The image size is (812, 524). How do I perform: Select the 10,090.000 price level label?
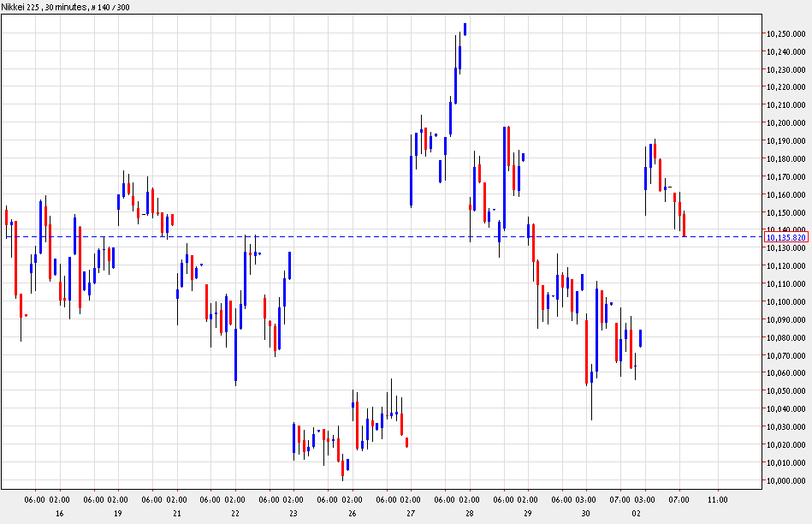[x=786, y=319]
